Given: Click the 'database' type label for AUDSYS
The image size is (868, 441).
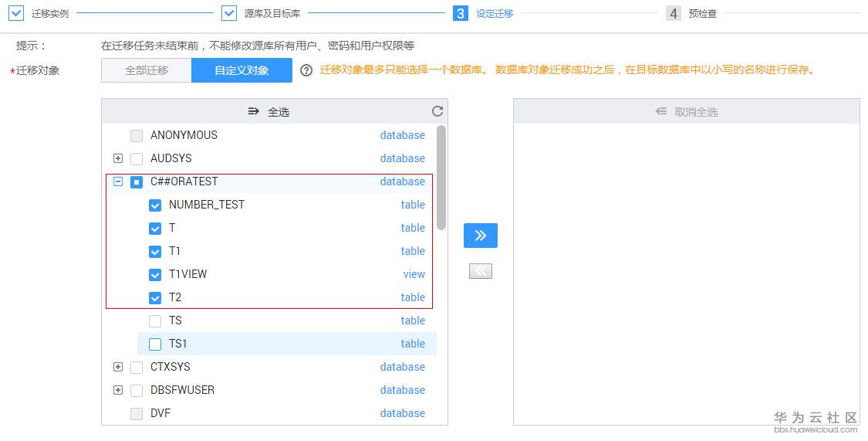Looking at the screenshot, I should (403, 158).
